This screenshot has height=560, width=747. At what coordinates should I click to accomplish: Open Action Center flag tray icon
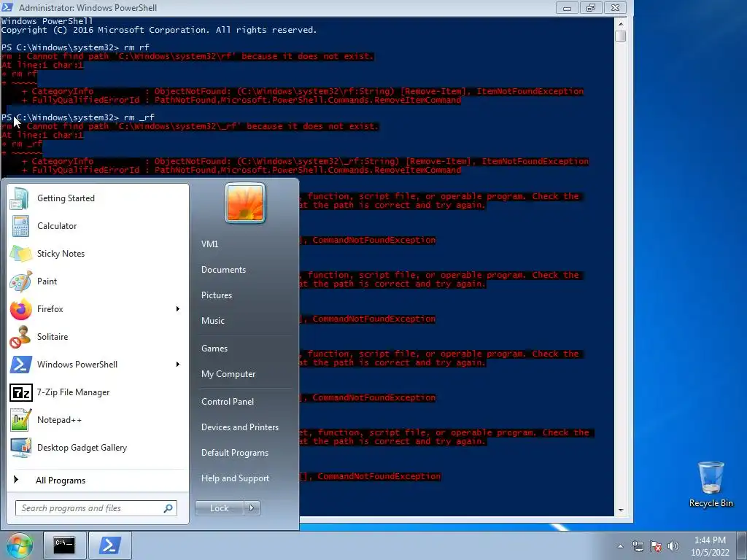(656, 546)
